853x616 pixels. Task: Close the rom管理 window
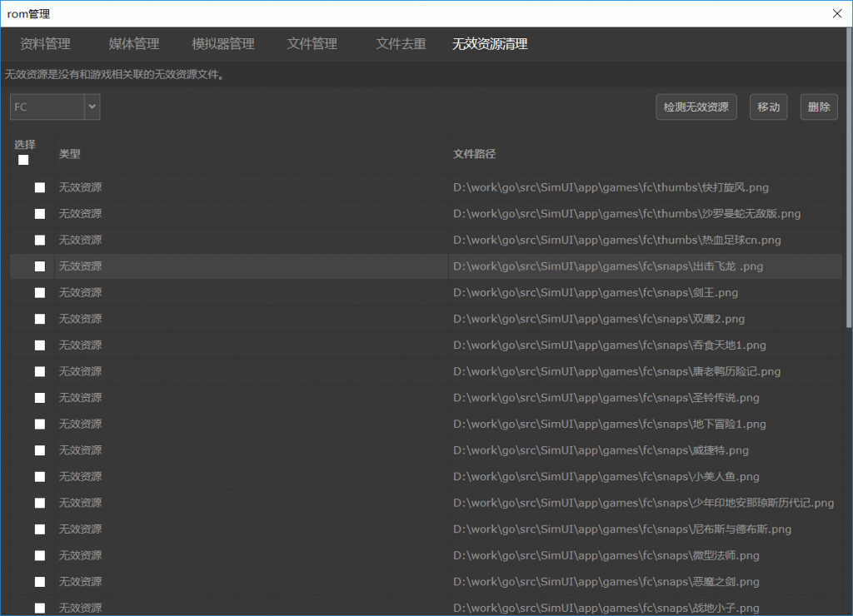click(x=837, y=13)
